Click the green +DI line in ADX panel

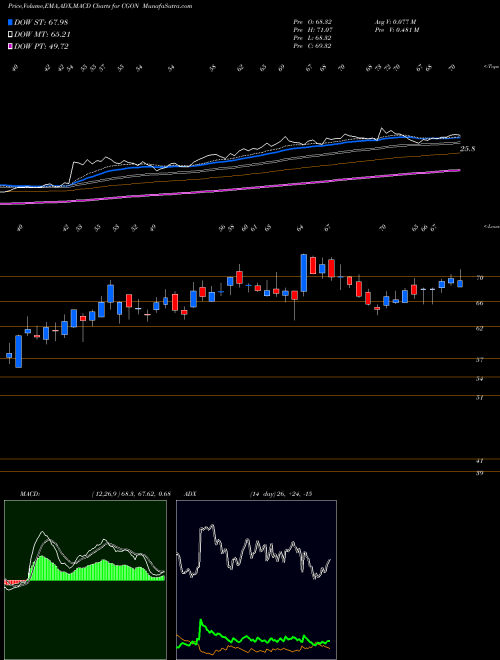click(253, 638)
